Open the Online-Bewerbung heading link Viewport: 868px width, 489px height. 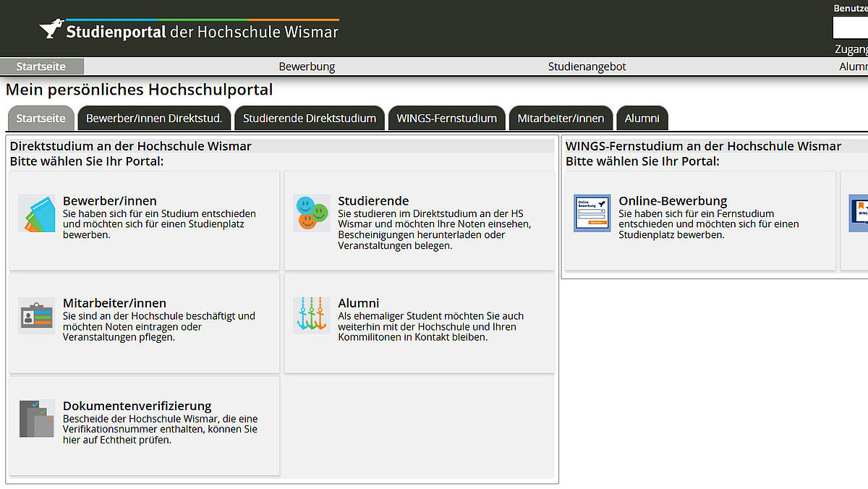pos(673,200)
